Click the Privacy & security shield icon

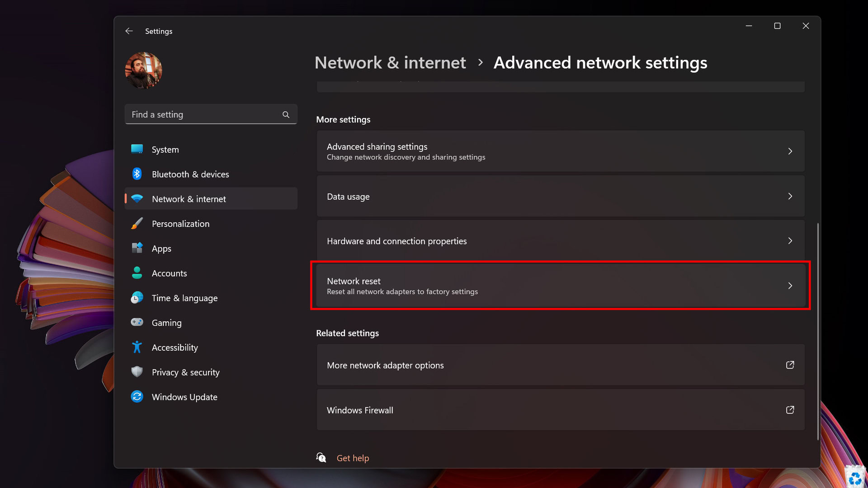click(x=137, y=372)
